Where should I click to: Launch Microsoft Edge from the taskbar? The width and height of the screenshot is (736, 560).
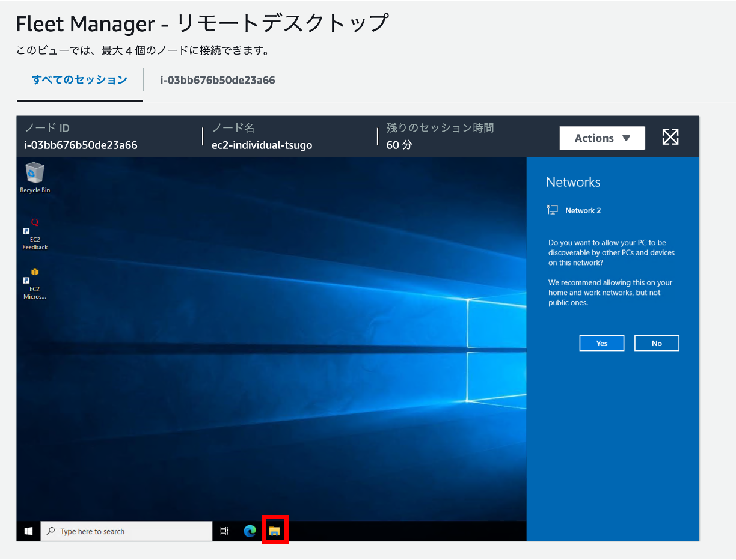coord(250,531)
